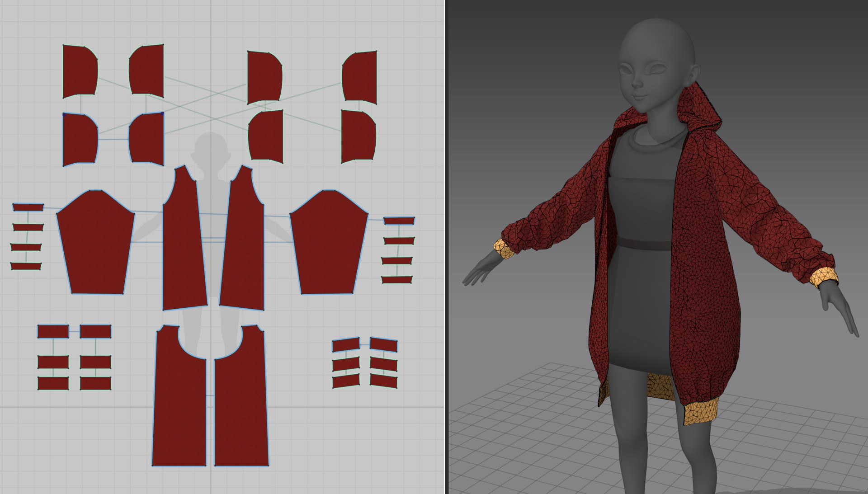Click the right front bodice pattern piece
The height and width of the screenshot is (494, 868).
(x=244, y=244)
